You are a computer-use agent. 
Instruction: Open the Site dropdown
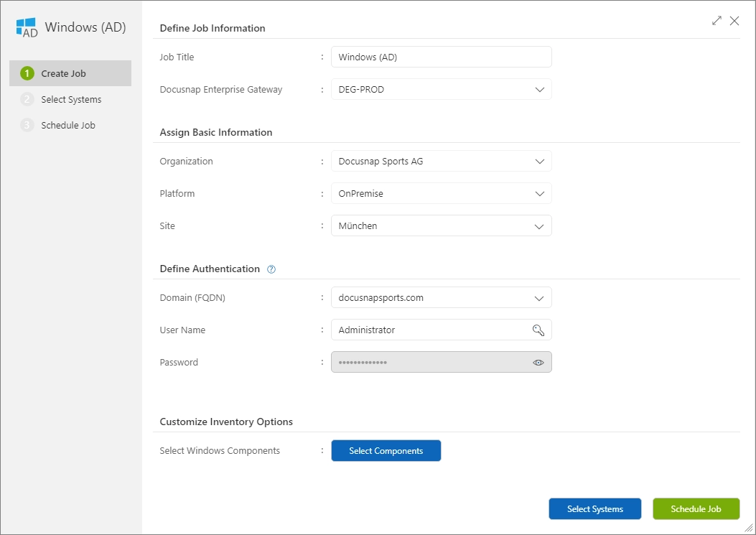441,225
